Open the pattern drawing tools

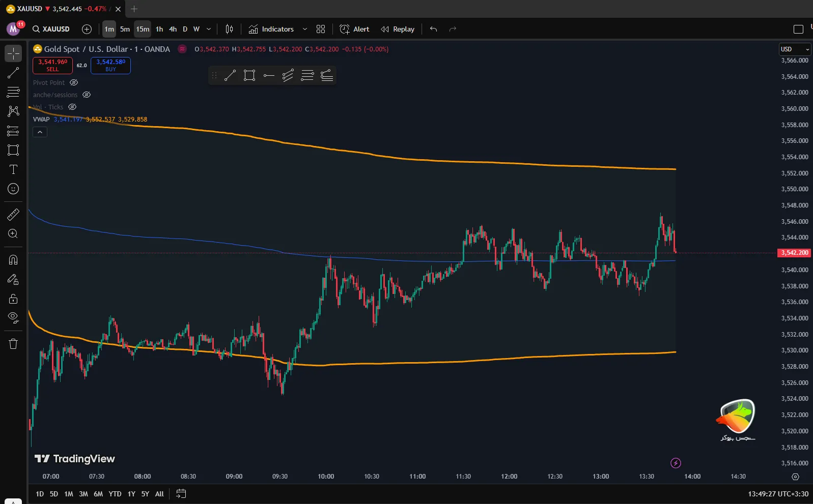point(13,111)
